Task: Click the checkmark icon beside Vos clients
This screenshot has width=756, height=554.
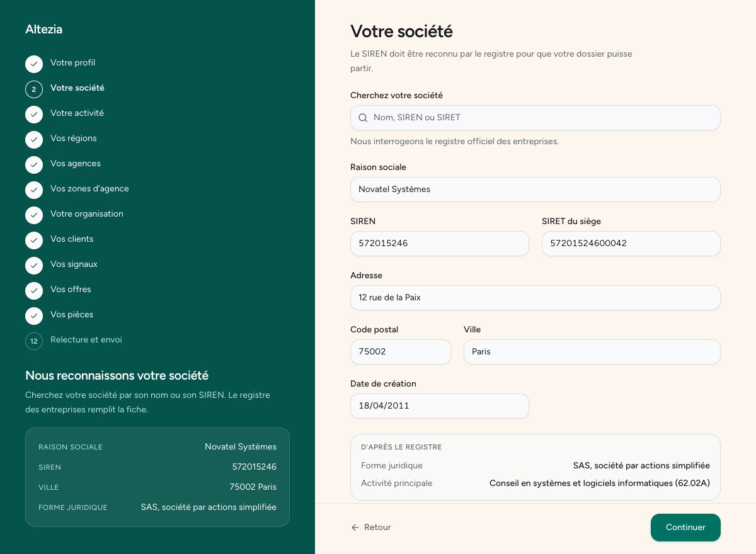Action: (34, 240)
